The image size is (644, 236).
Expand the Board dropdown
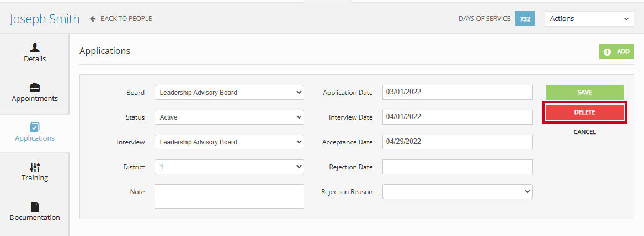pos(229,92)
